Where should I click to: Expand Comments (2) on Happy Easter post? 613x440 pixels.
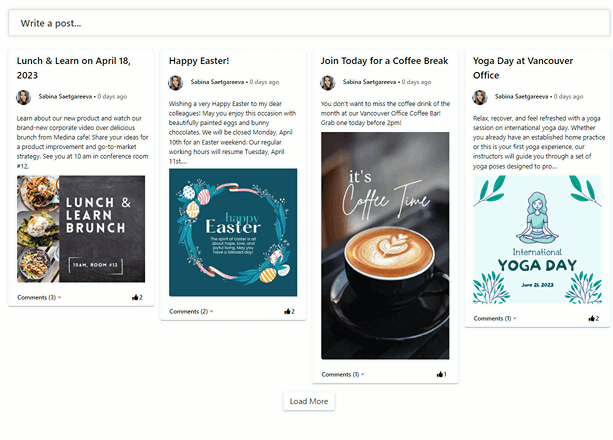point(191,311)
